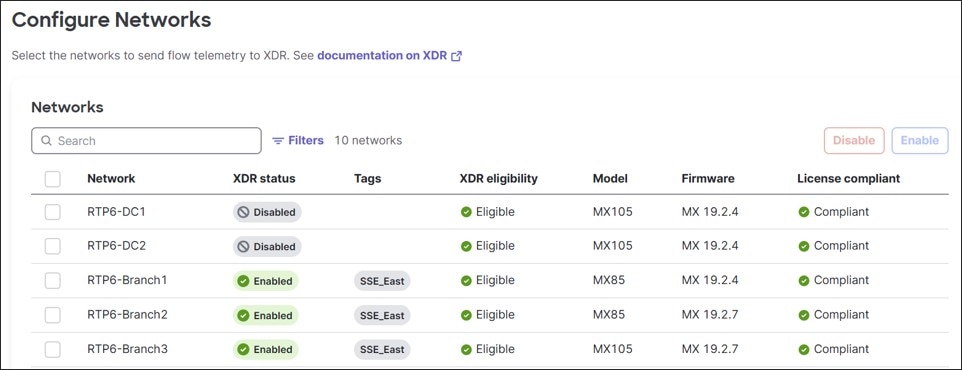The height and width of the screenshot is (370, 962).
Task: Click the XDR status column header
Action: pos(264,179)
